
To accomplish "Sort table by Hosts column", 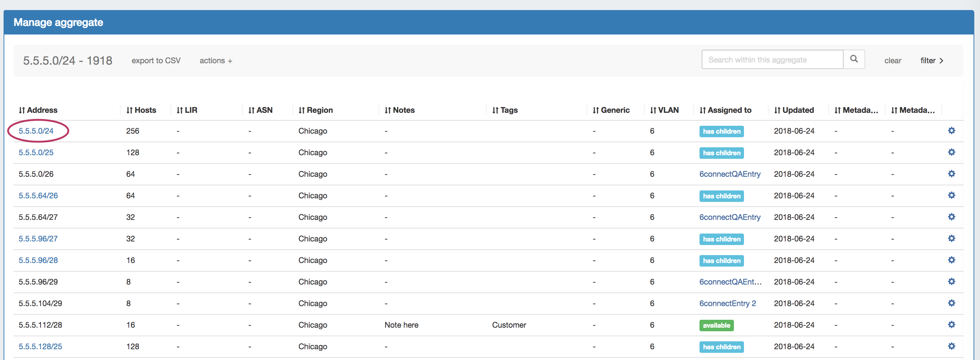I will coord(141,110).
